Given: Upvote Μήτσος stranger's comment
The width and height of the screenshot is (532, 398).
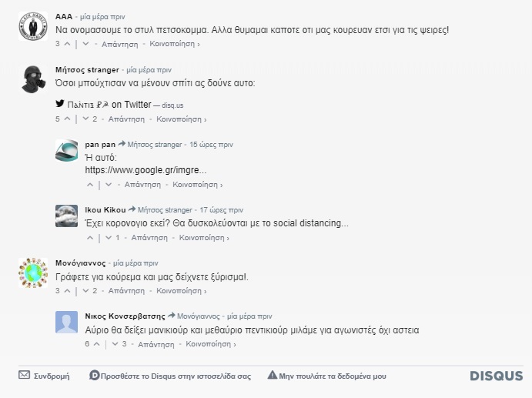Looking at the screenshot, I should pos(67,119).
